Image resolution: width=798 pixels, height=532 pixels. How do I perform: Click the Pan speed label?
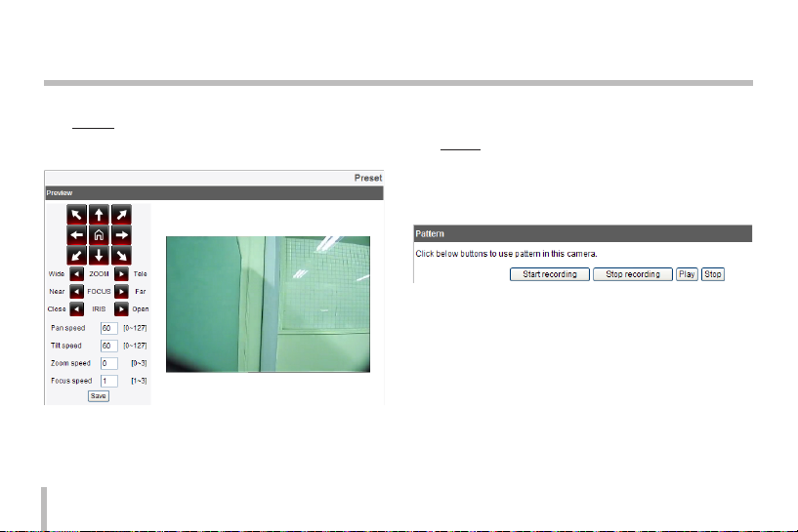click(x=67, y=328)
